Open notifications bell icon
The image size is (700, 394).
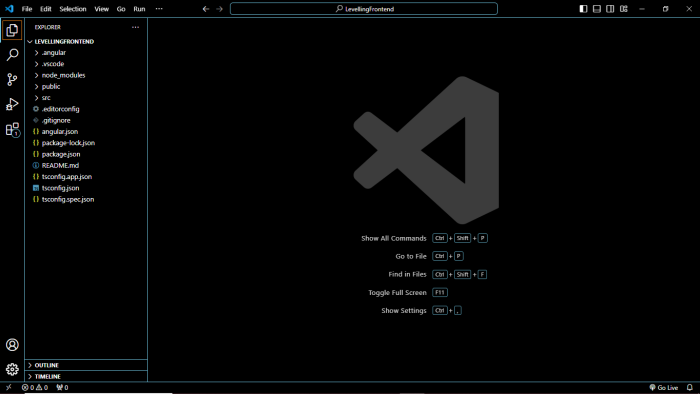[x=690, y=388]
